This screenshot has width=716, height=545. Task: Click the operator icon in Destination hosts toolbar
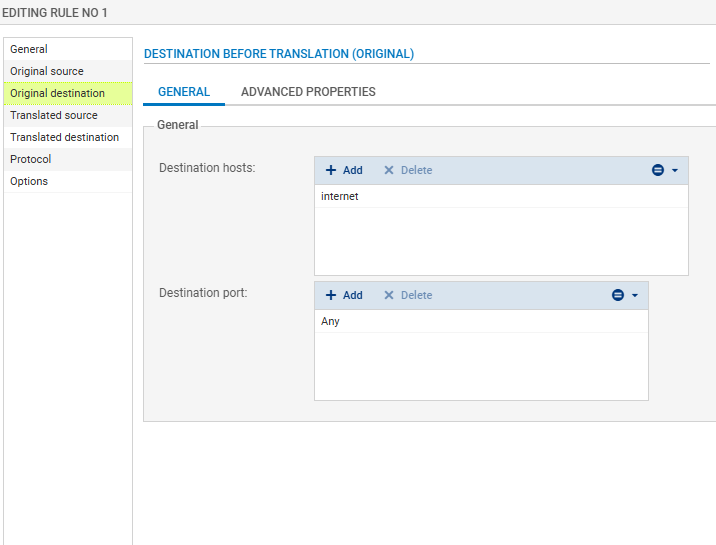[658, 170]
